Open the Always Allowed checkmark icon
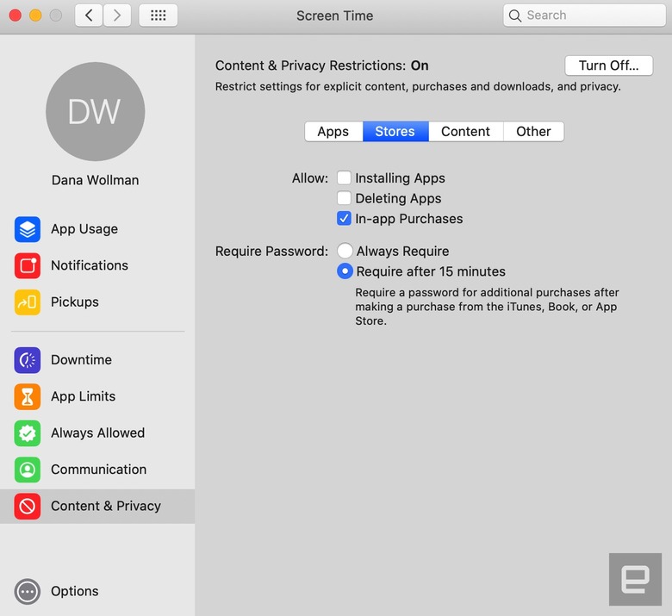 click(28, 433)
